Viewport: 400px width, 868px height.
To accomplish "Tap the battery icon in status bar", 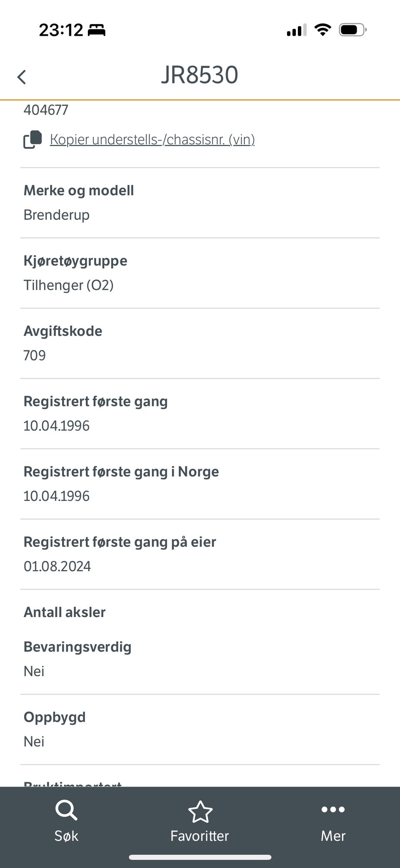I will click(352, 30).
